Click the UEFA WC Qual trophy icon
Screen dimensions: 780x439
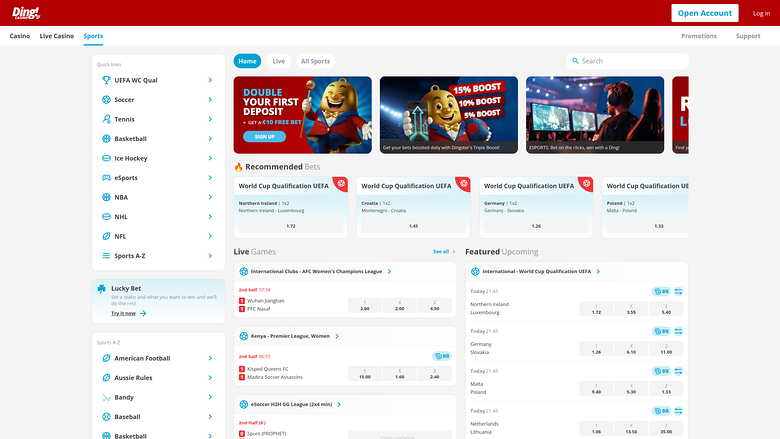click(106, 80)
